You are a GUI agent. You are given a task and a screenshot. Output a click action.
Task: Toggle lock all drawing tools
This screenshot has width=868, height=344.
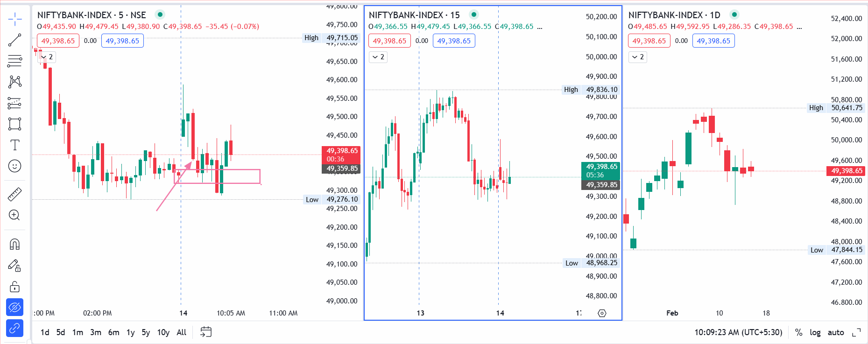click(15, 287)
